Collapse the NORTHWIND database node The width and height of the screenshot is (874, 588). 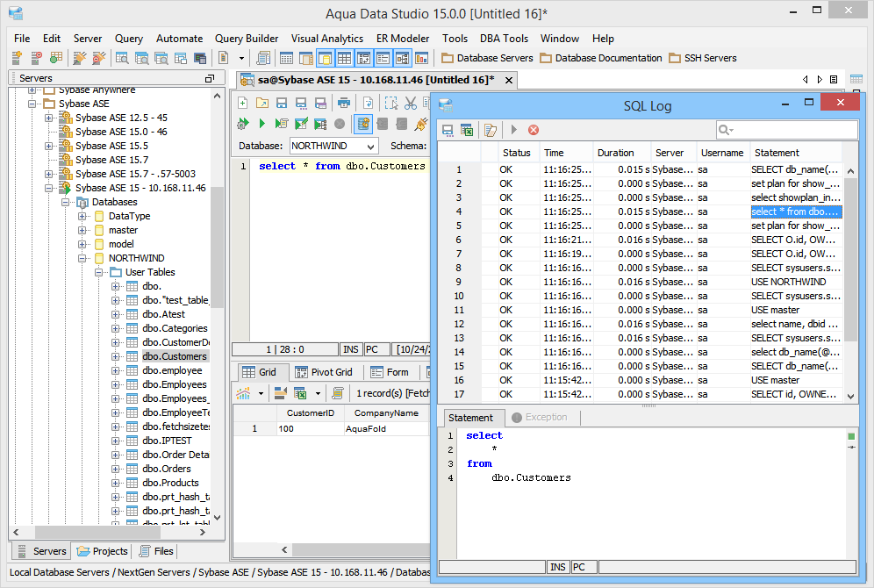(82, 258)
